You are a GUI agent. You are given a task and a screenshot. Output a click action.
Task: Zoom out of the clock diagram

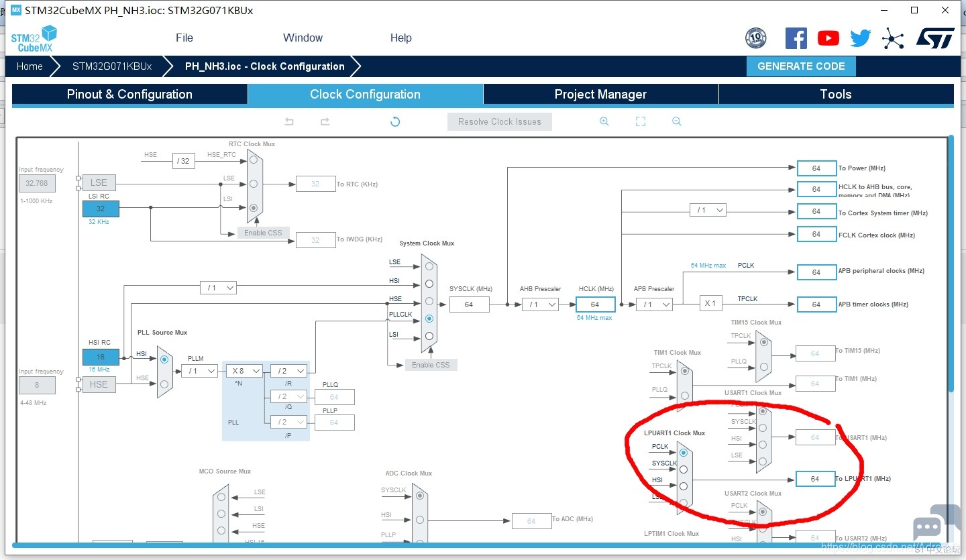(677, 121)
